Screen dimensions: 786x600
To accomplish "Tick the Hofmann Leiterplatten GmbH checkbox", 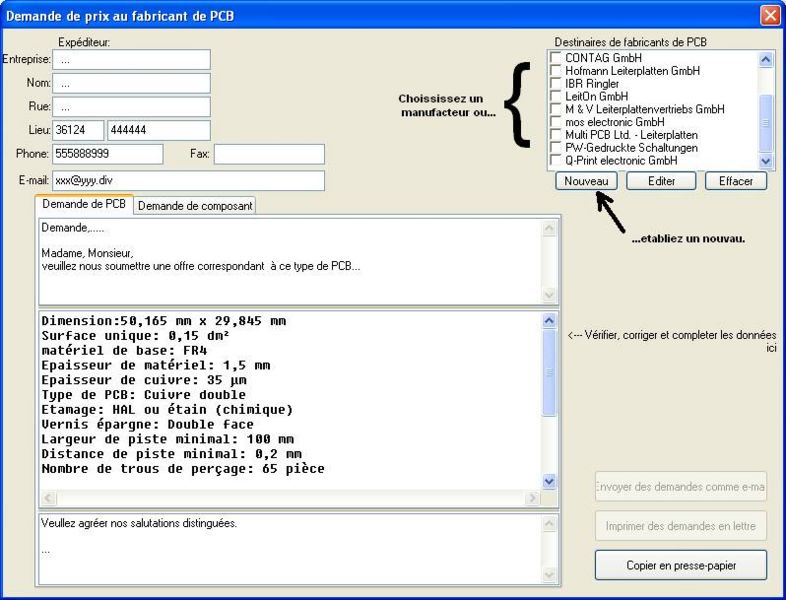I will 556,72.
